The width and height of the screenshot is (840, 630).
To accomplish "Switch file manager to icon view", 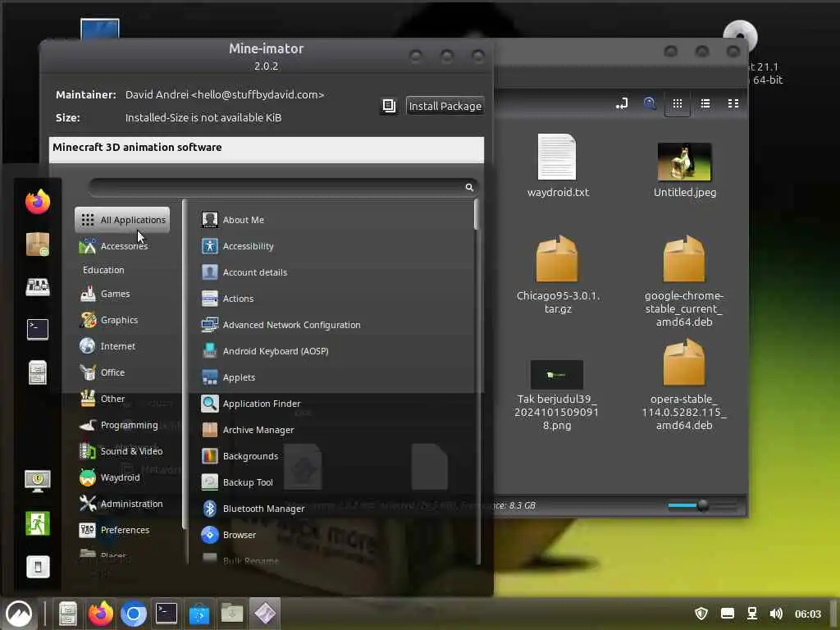I will tap(677, 103).
